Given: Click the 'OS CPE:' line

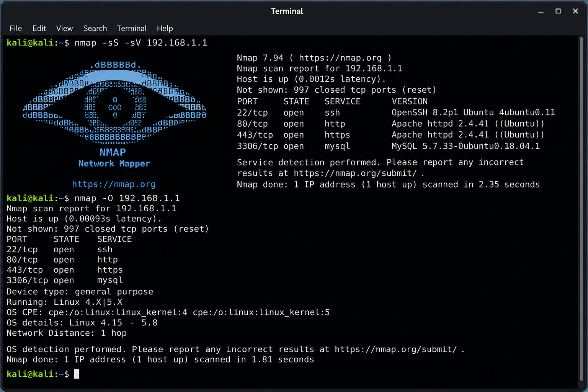Looking at the screenshot, I should [168, 312].
